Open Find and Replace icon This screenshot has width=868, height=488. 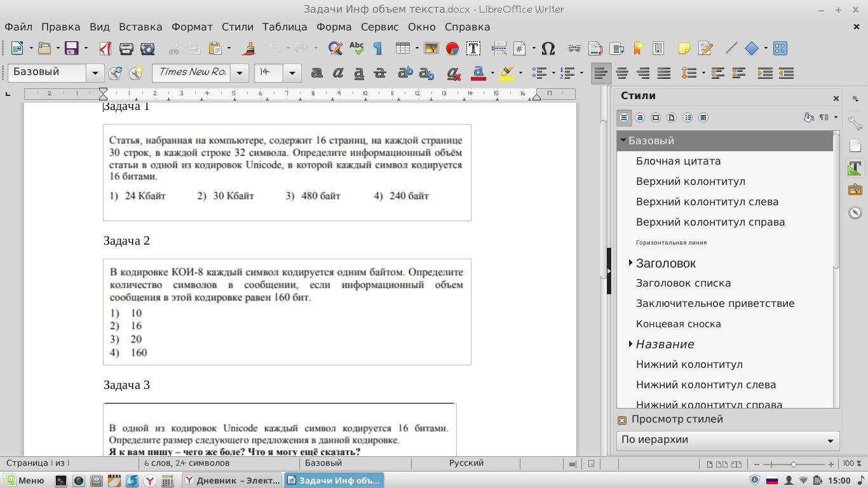pyautogui.click(x=335, y=48)
